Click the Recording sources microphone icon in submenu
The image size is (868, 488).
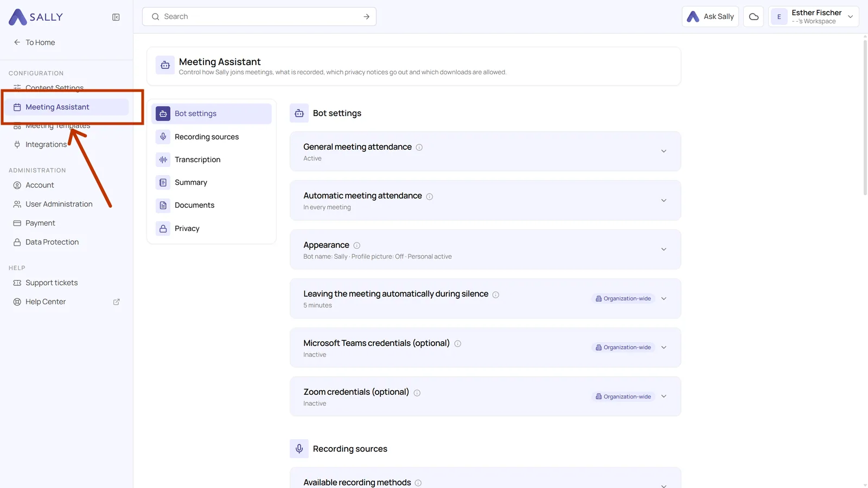coord(163,137)
